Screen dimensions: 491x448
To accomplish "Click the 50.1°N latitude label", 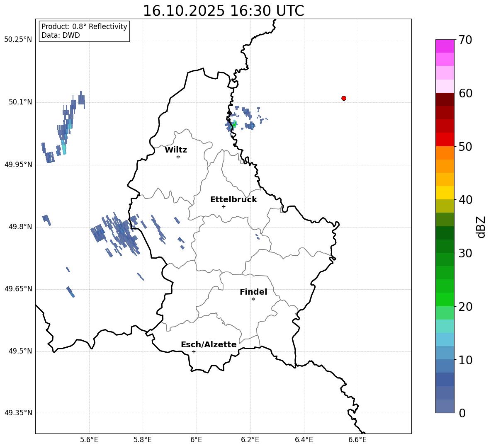I will pyautogui.click(x=20, y=102).
